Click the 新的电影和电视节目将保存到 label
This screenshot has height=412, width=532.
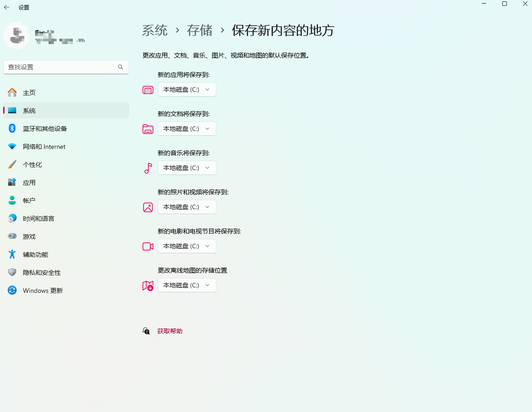(x=199, y=231)
